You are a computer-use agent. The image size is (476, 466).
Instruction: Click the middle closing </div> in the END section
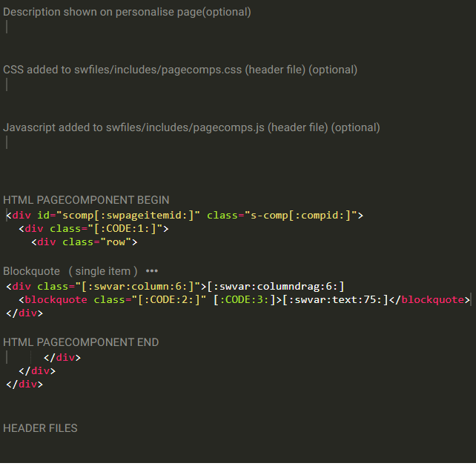[x=37, y=371]
